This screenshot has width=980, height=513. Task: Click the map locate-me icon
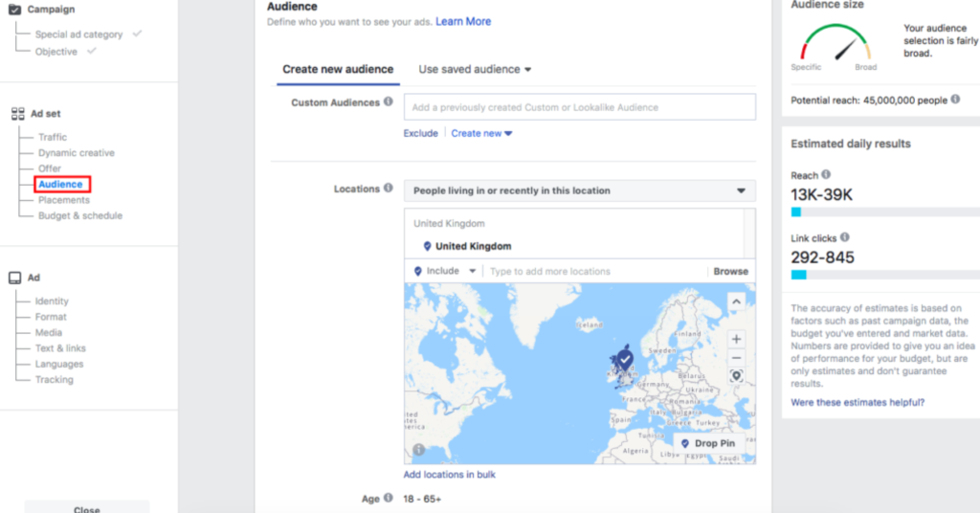[x=736, y=376]
